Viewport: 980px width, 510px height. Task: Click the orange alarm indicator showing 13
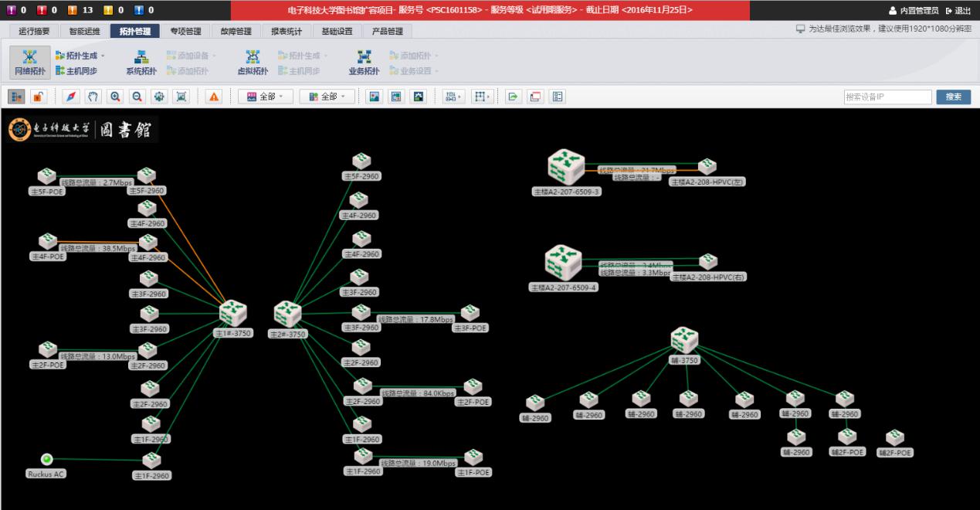pos(81,10)
